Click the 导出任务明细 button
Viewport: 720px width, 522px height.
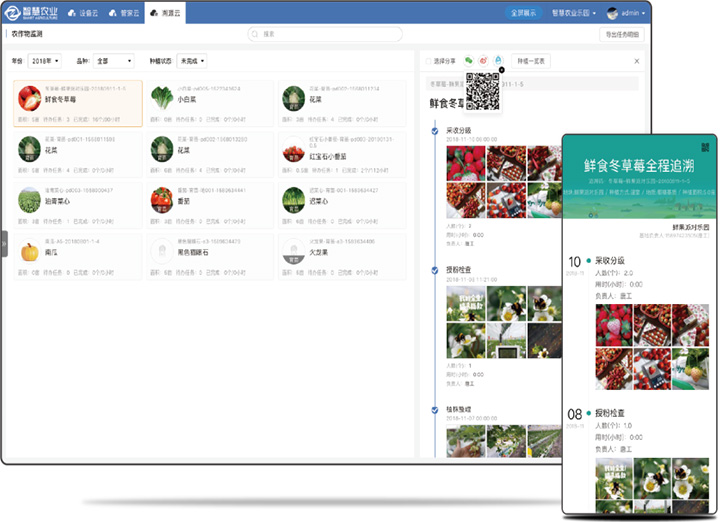pyautogui.click(x=622, y=34)
